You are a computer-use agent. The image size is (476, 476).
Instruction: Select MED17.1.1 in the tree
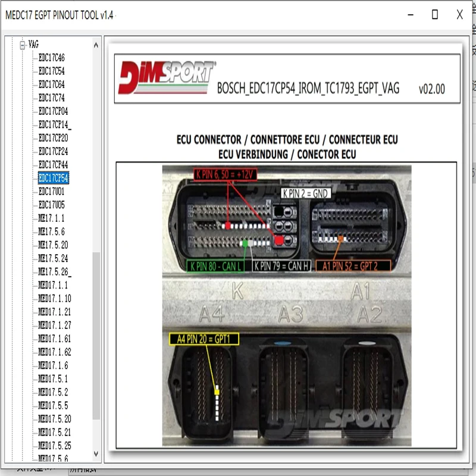(53, 285)
